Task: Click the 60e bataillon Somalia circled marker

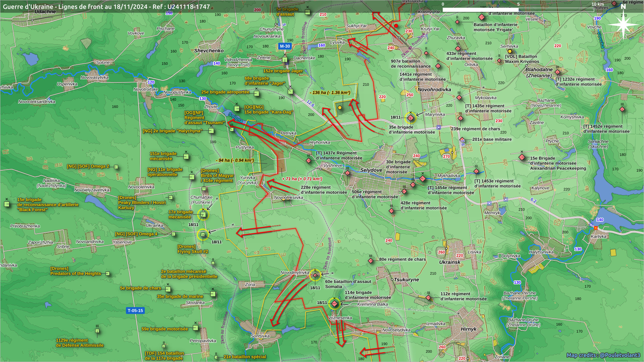Action: click(x=315, y=275)
